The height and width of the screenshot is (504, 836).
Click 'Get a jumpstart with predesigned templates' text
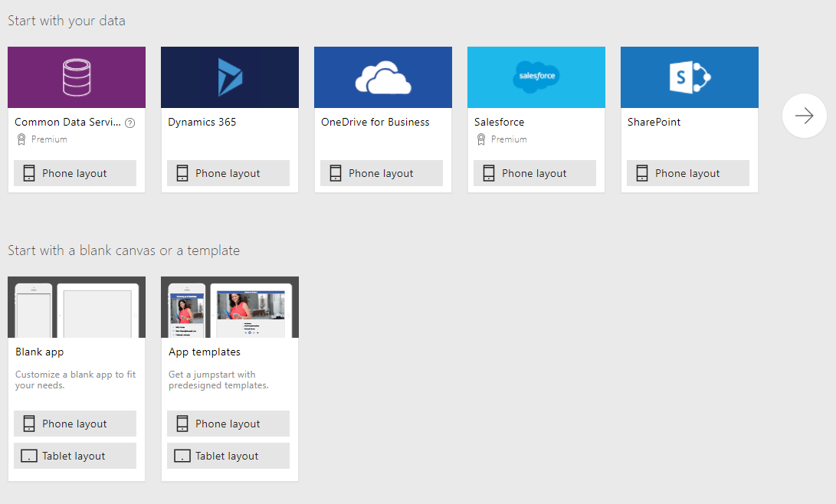point(218,380)
